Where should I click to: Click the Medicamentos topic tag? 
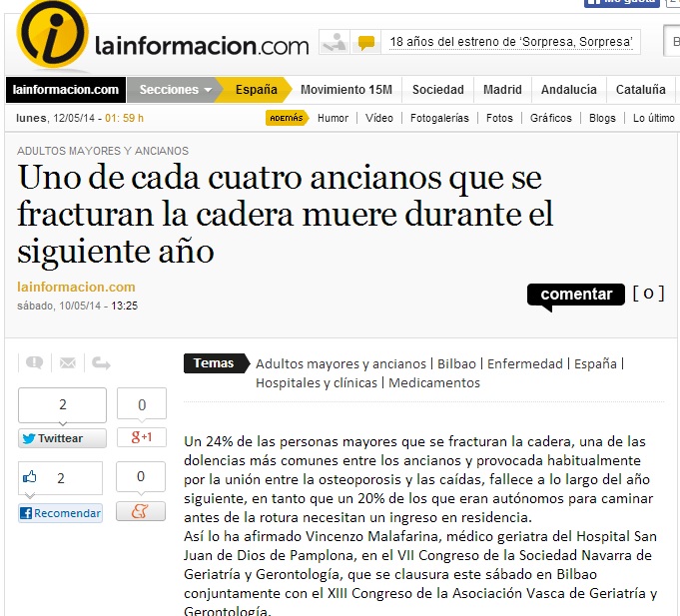[434, 382]
